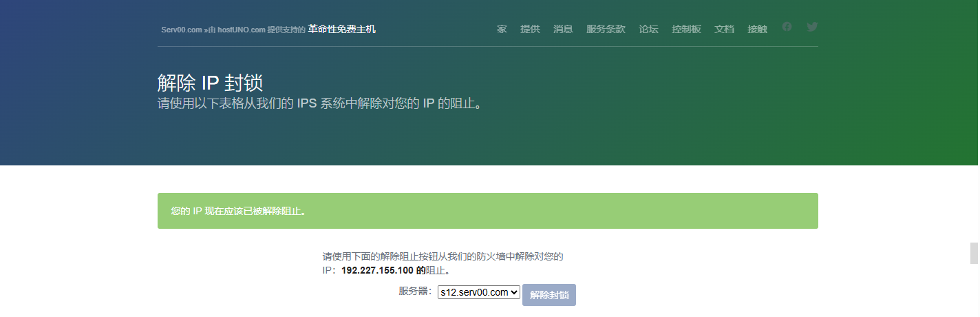
Task: Select 消息 in the top menu
Action: [x=563, y=29]
